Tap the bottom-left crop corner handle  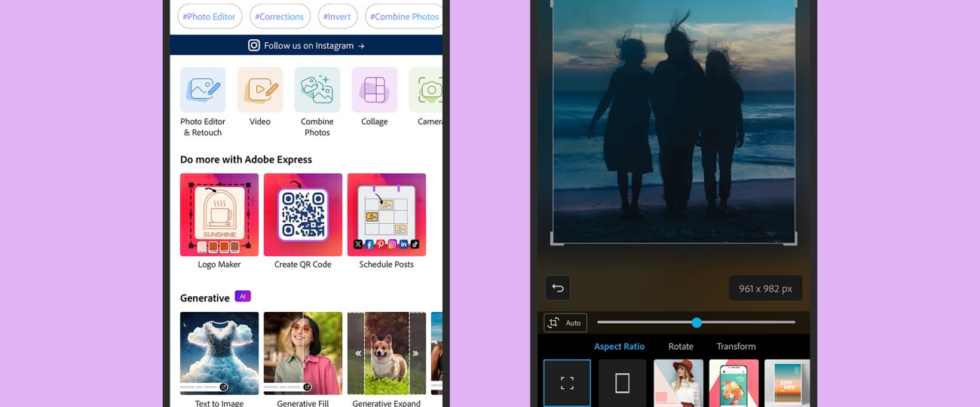(556, 238)
